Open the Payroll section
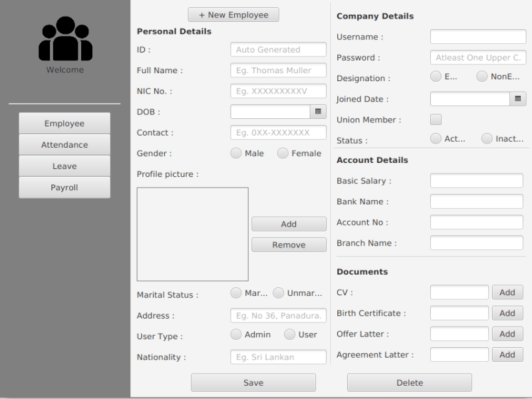This screenshot has width=532, height=399. click(x=65, y=188)
